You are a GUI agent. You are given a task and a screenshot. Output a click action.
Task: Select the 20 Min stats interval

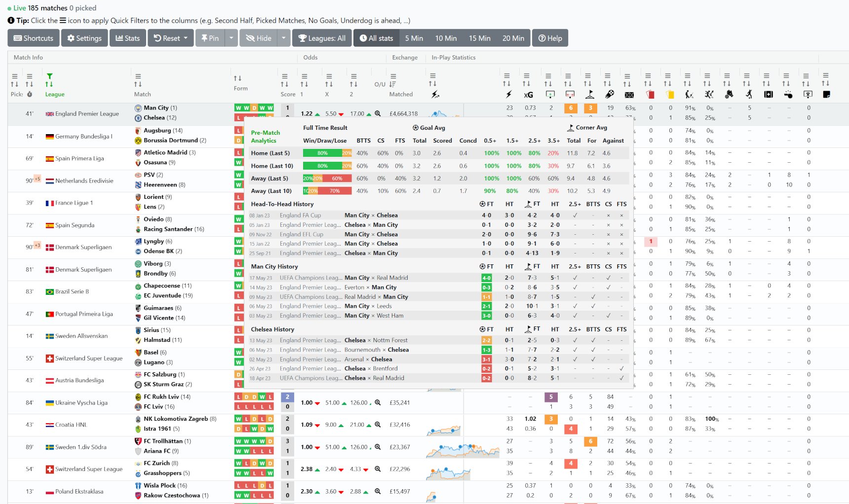(x=513, y=38)
